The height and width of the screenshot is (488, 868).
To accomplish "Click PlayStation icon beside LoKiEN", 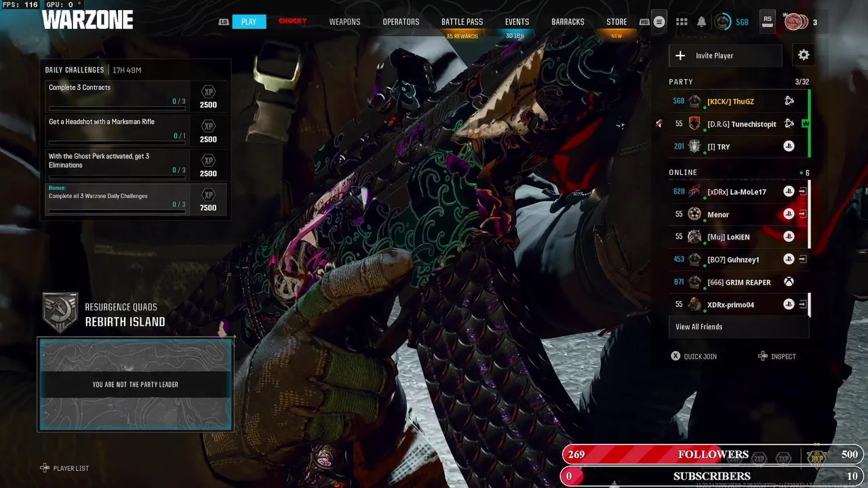I will click(789, 237).
